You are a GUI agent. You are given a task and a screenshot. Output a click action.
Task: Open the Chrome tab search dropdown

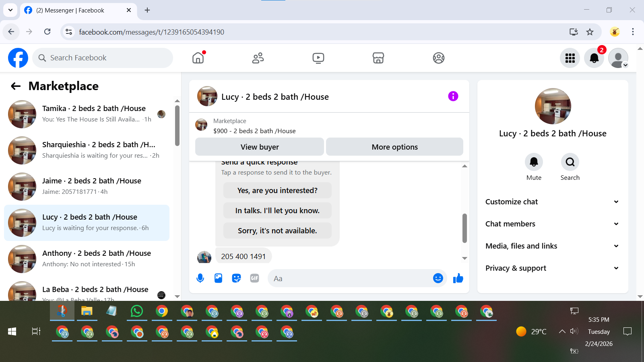[10, 10]
